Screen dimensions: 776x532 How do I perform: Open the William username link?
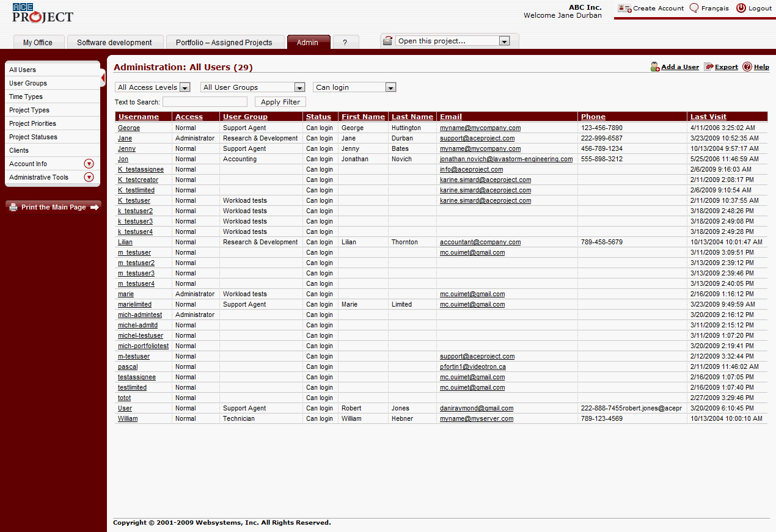[128, 419]
